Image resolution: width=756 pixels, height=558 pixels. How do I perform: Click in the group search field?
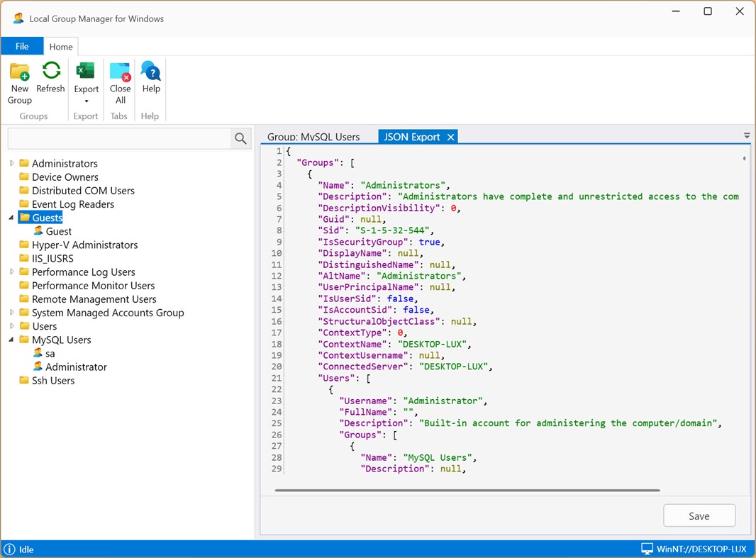coord(119,139)
